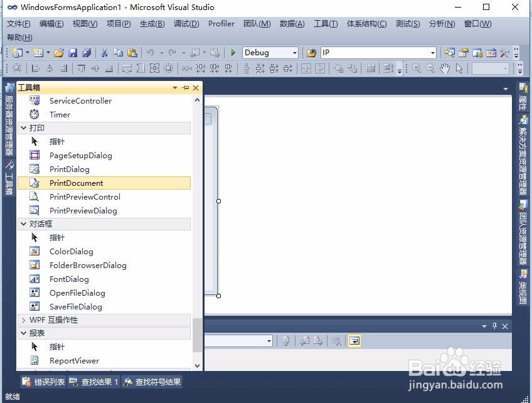The width and height of the screenshot is (532, 403).
Task: Select OpenFileDialog in the toolbox
Action: click(x=104, y=293)
